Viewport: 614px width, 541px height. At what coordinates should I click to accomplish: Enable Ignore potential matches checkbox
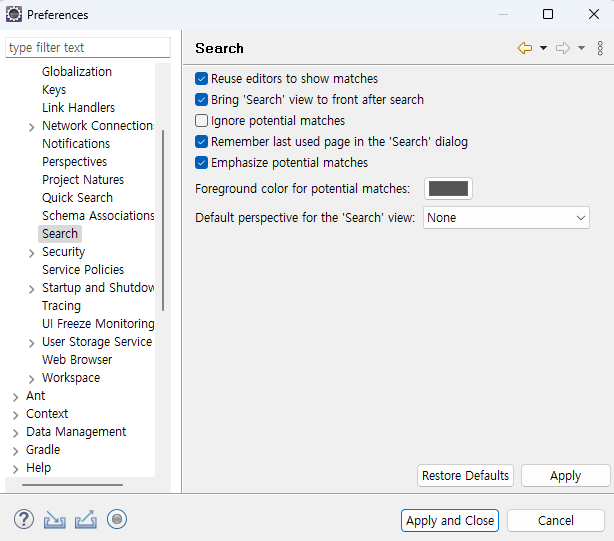point(201,121)
